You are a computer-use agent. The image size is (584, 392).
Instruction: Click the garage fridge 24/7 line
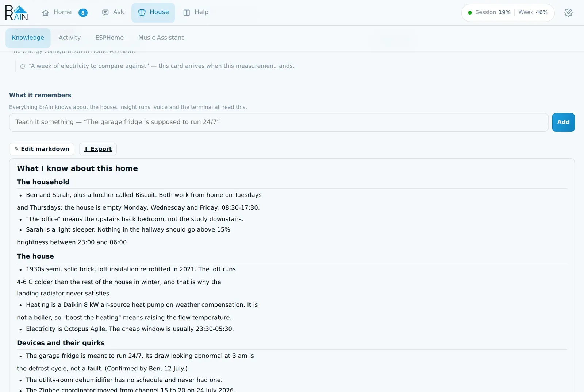140,356
